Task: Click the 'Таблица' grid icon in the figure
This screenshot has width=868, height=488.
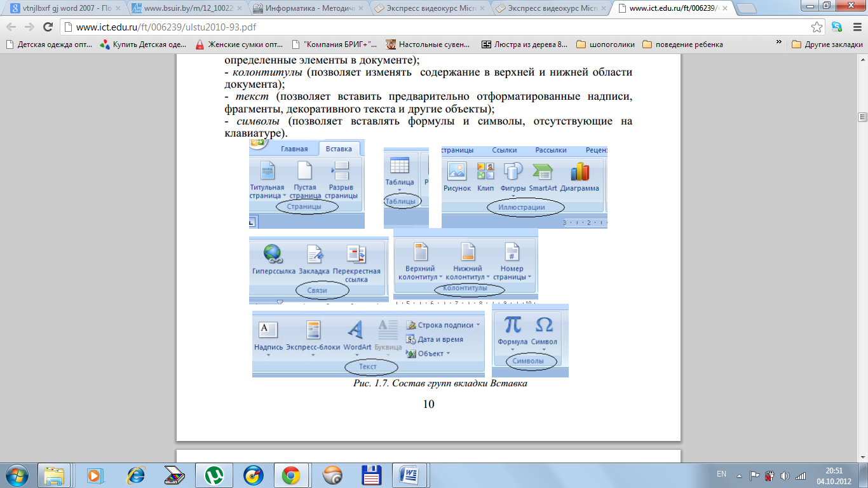Action: [400, 166]
